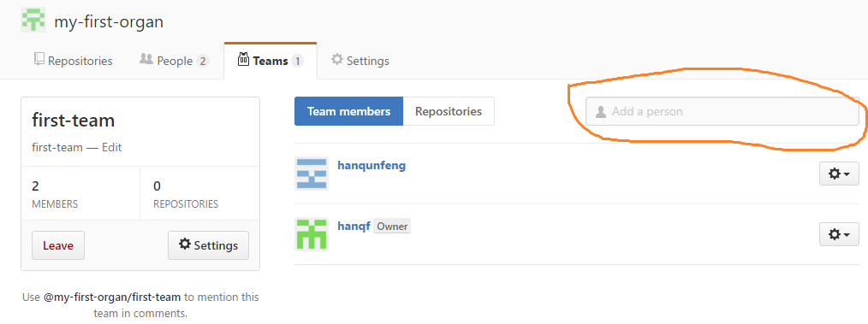Open gear dropdown for hanqunfeng
Screen dimensions: 868x324
839,174
